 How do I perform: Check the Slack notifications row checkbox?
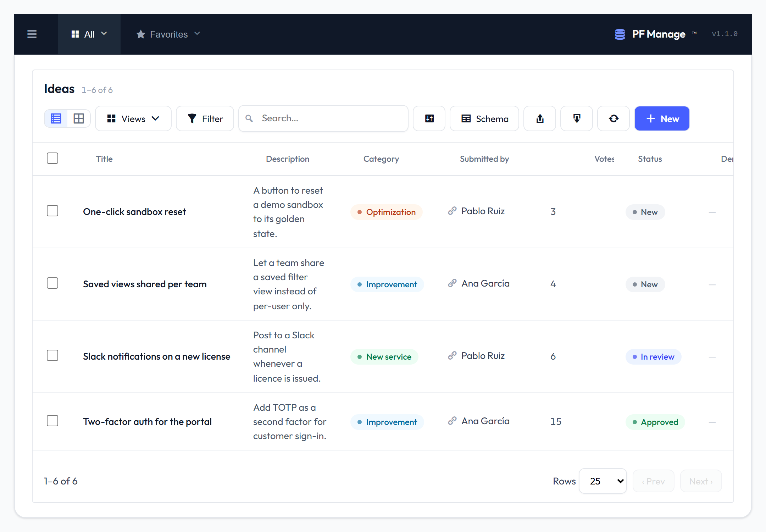click(52, 355)
